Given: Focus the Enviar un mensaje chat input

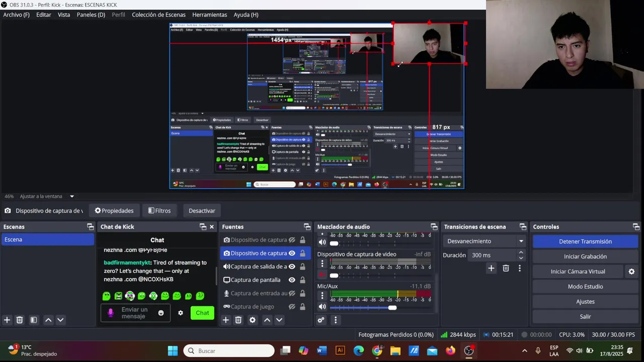Looking at the screenshot, I should (x=134, y=313).
